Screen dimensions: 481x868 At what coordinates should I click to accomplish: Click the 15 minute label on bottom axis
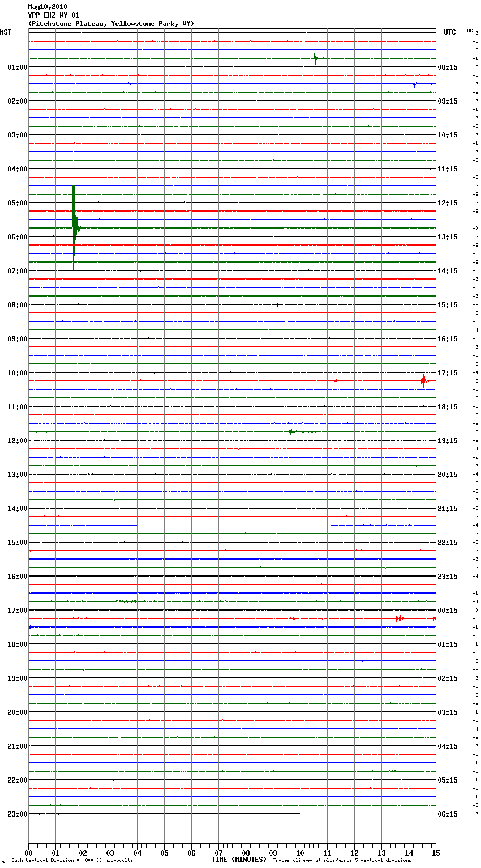click(435, 853)
